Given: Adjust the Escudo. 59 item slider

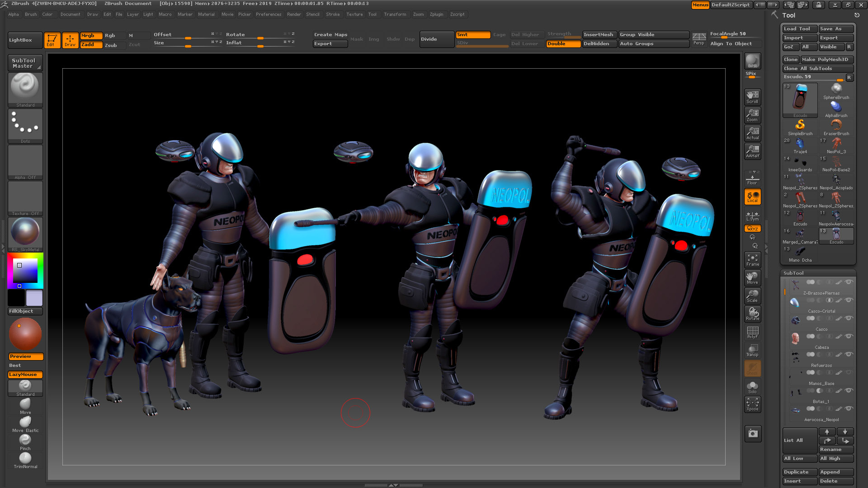Looking at the screenshot, I should (x=814, y=77).
